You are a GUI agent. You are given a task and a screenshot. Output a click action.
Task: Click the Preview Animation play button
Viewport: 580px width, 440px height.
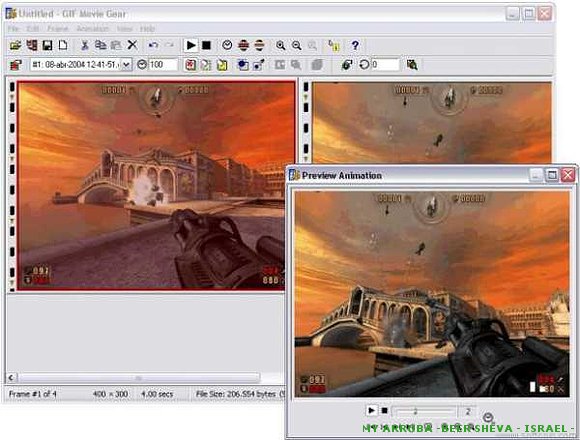371,410
